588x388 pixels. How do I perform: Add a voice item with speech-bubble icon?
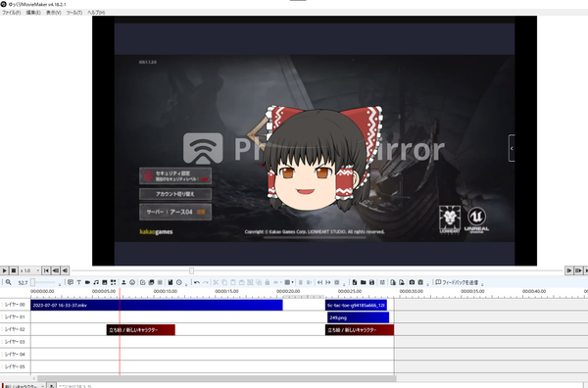point(71,282)
